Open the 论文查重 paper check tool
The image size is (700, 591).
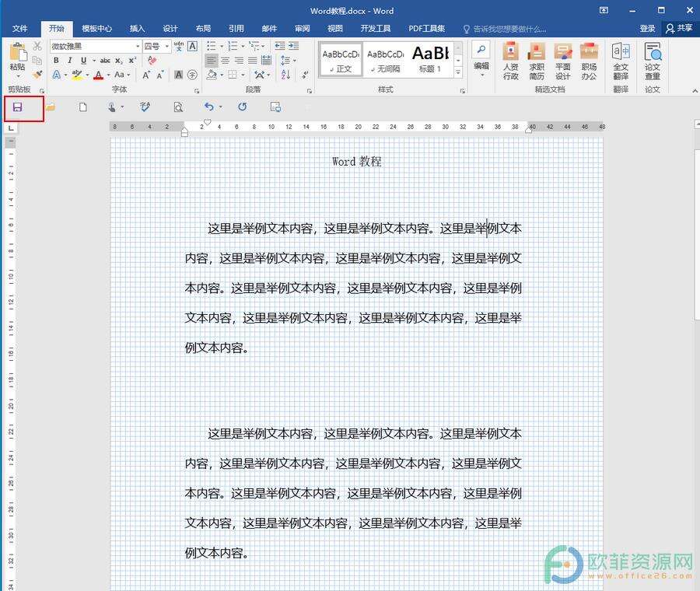653,61
